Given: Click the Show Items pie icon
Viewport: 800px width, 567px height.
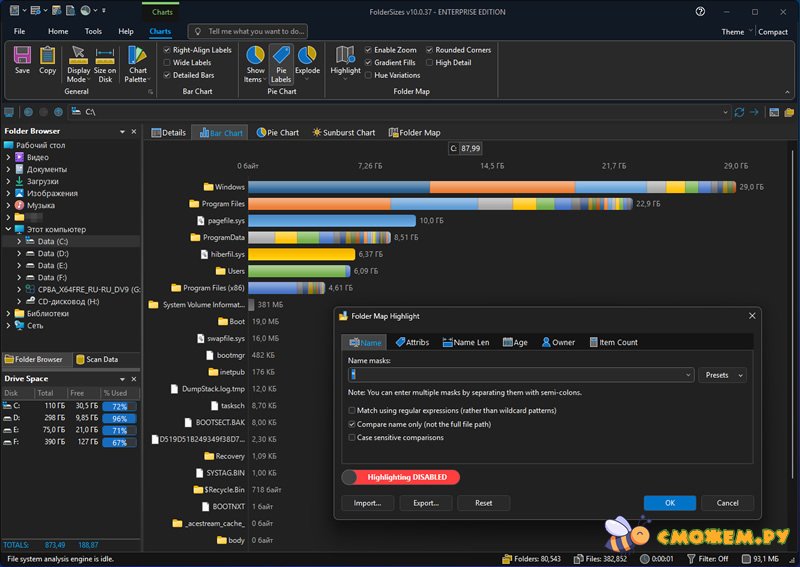Looking at the screenshot, I should pos(255,63).
